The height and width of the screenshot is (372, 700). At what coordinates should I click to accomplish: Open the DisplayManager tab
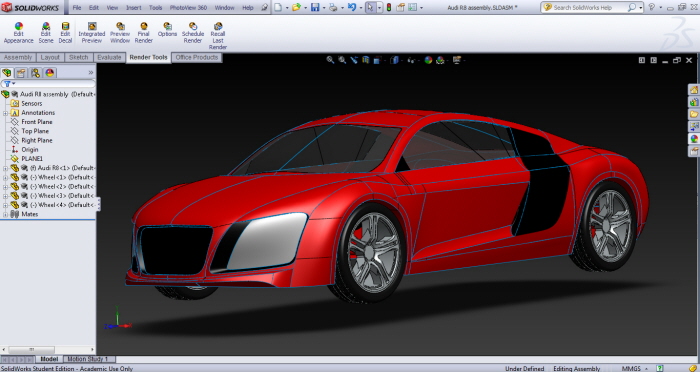pyautogui.click(x=50, y=73)
